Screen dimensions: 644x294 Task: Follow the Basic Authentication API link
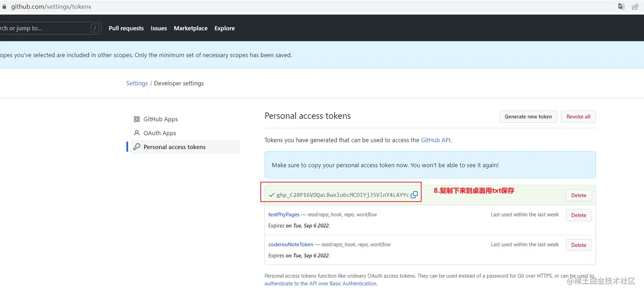pyautogui.click(x=320, y=283)
